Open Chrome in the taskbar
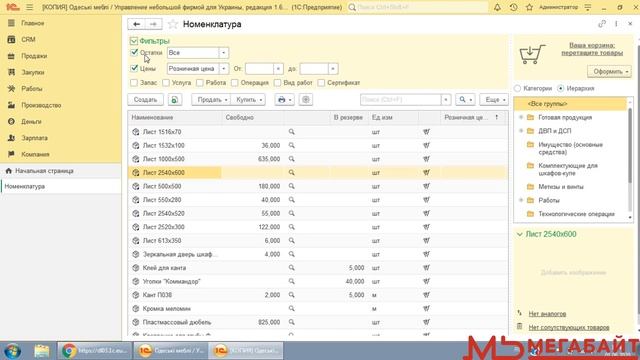 click(x=95, y=351)
